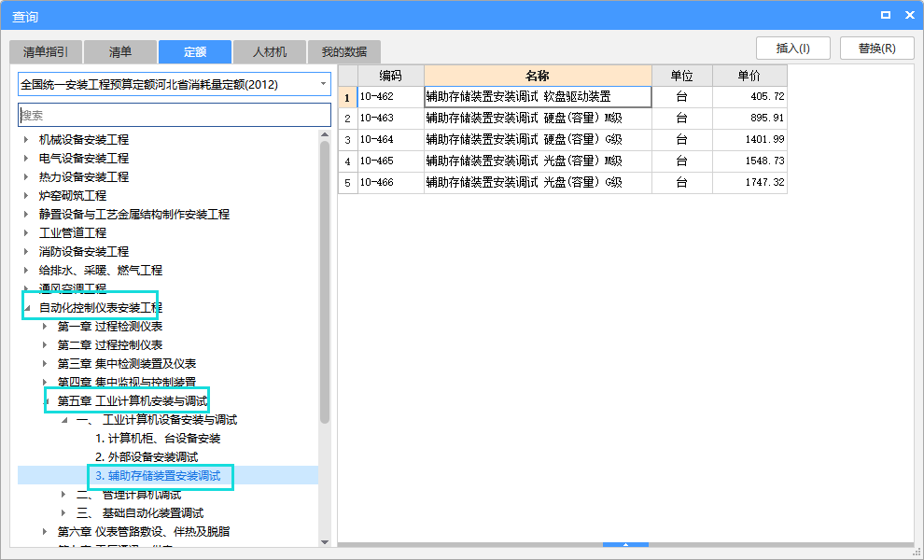This screenshot has height=560, width=924.
Task: Select 光盘(容量) M级 name cell
Action: [538, 161]
